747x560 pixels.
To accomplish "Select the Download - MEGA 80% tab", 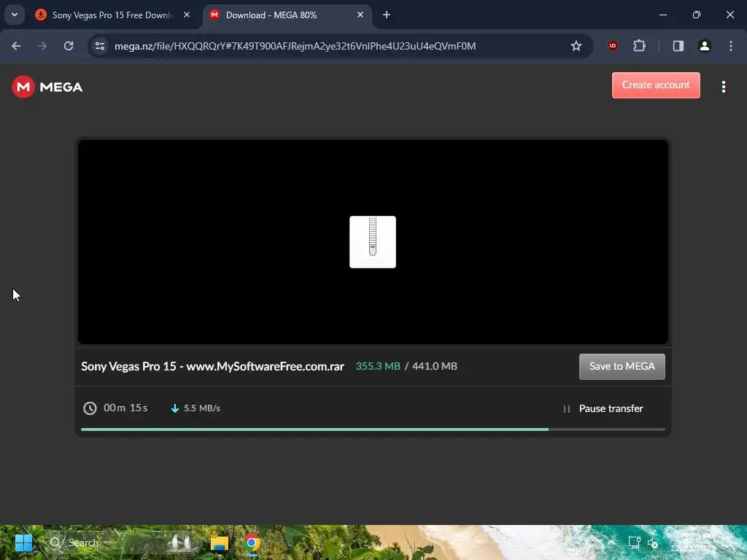I will [x=287, y=15].
